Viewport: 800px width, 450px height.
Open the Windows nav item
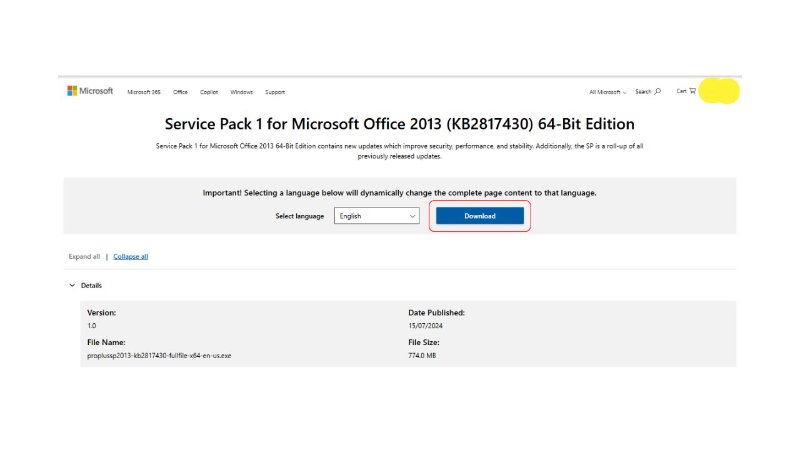pos(241,92)
